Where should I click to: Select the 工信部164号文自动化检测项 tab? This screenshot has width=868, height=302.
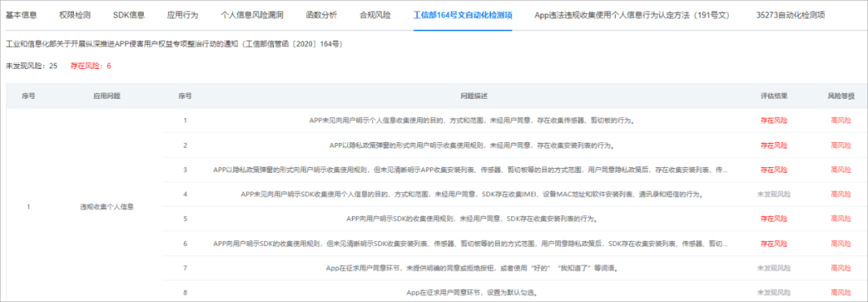click(x=463, y=15)
